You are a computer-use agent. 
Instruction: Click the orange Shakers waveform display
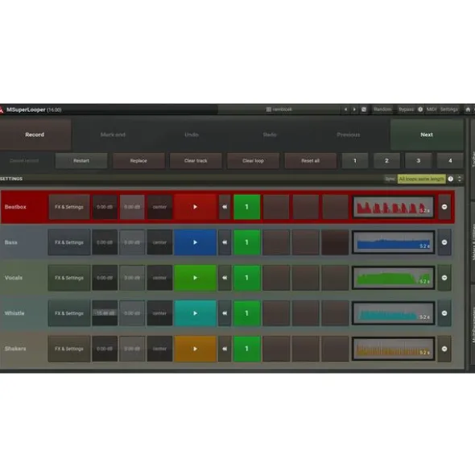coord(394,349)
